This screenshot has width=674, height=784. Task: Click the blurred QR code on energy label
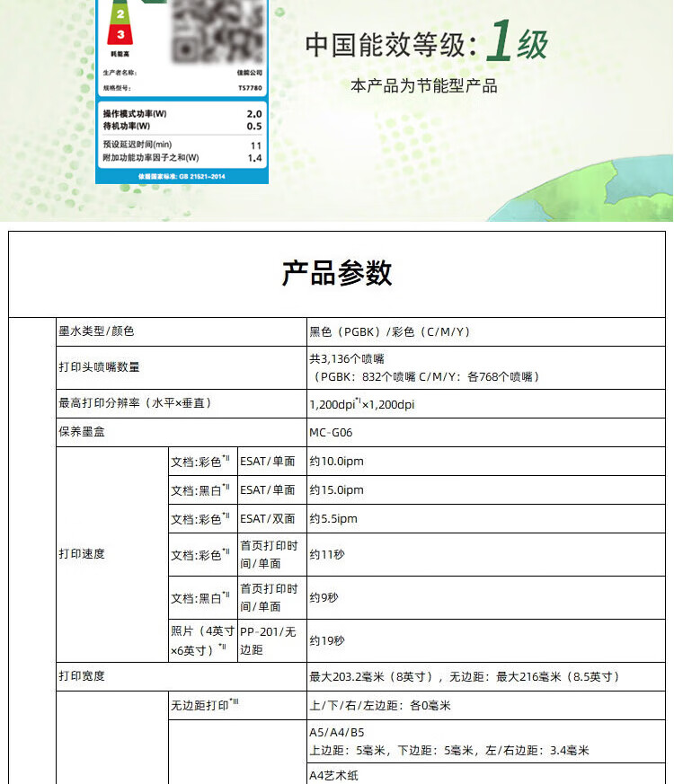(217, 31)
